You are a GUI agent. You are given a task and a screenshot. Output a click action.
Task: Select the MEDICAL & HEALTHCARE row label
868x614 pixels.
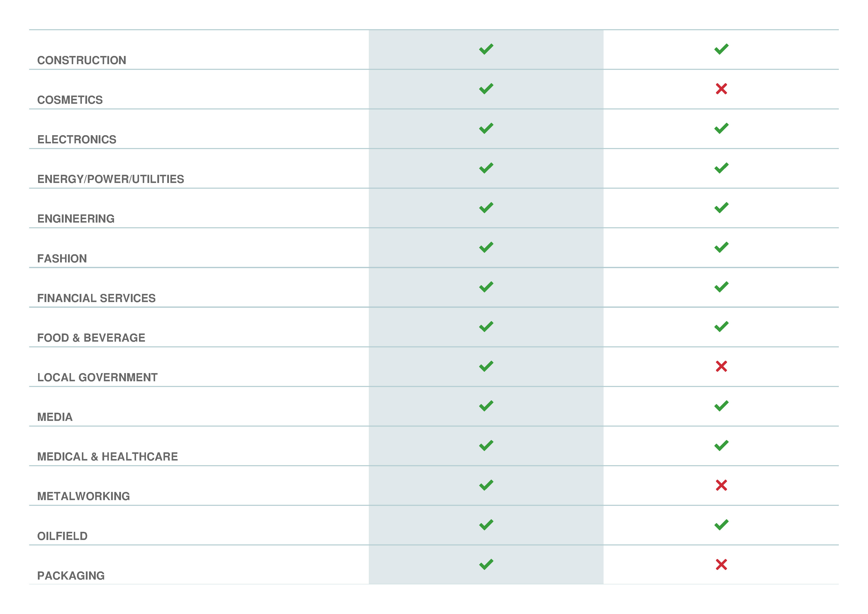(107, 457)
